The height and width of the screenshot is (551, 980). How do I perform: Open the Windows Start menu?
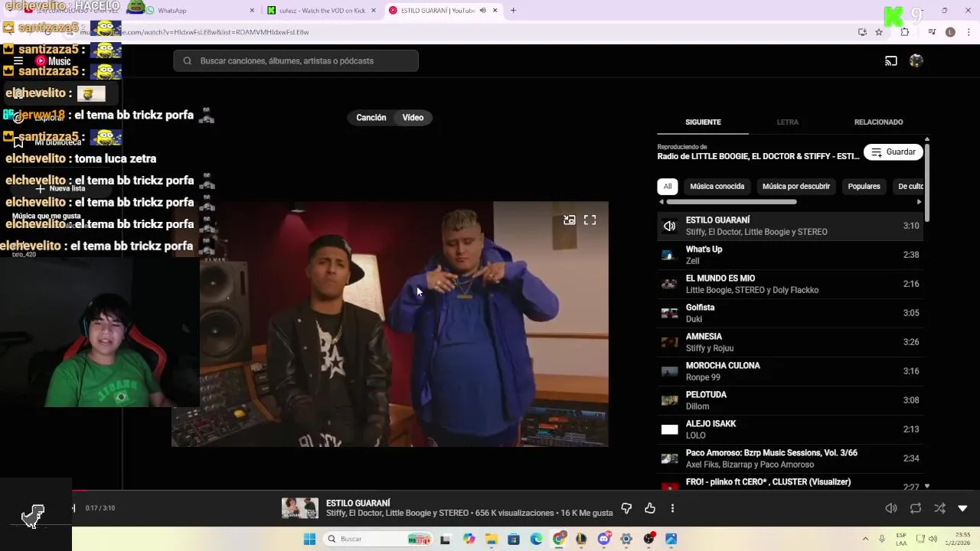point(309,540)
